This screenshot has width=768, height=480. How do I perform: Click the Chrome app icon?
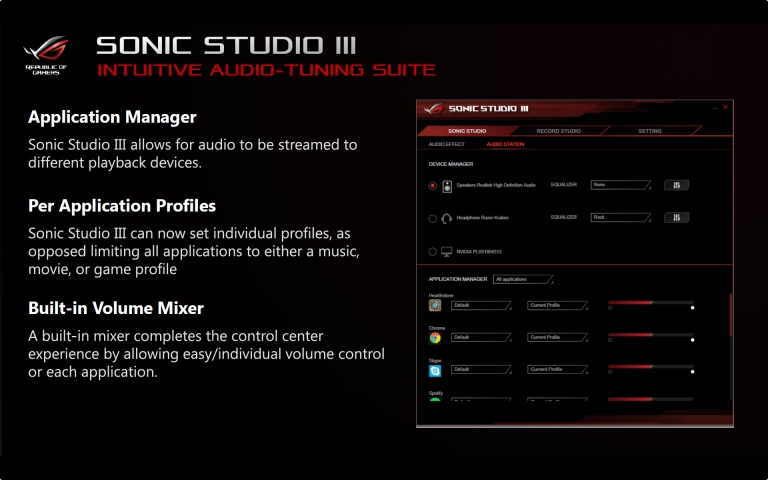(x=435, y=338)
